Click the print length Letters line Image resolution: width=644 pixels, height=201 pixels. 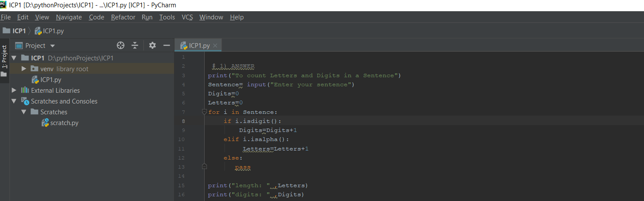[258, 185]
